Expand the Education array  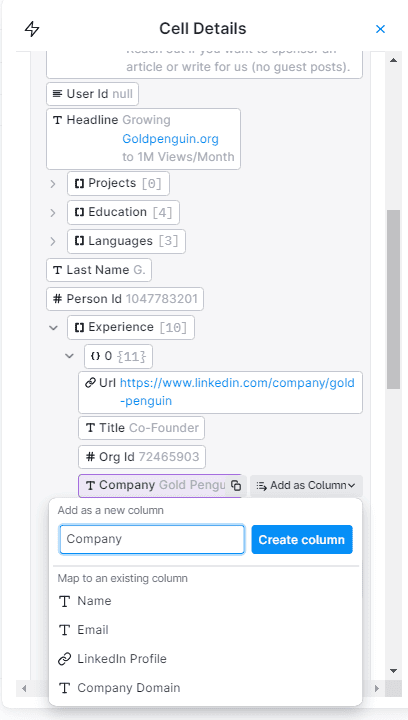click(x=53, y=213)
